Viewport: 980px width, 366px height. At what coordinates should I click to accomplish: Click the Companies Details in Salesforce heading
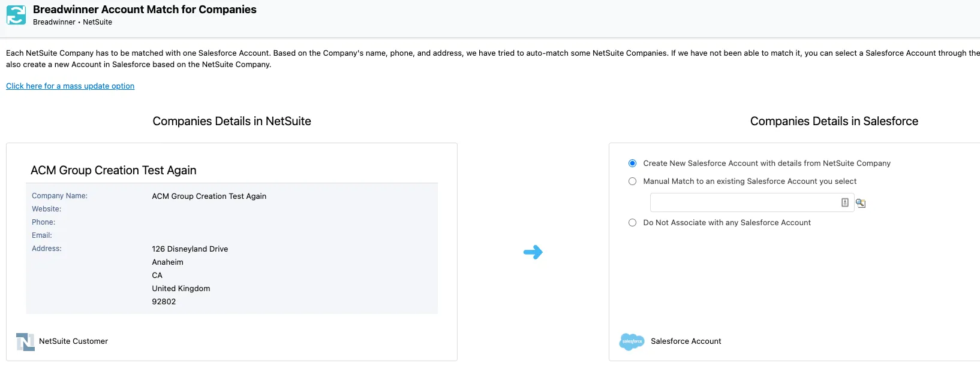834,121
